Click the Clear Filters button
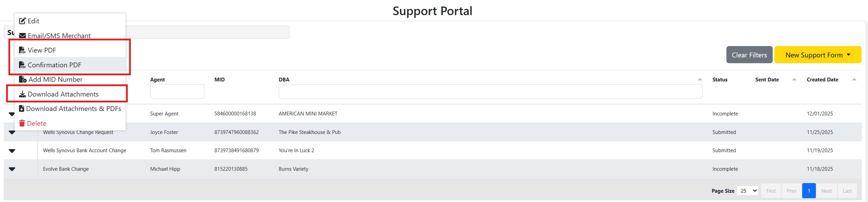The height and width of the screenshot is (202, 868). click(749, 55)
